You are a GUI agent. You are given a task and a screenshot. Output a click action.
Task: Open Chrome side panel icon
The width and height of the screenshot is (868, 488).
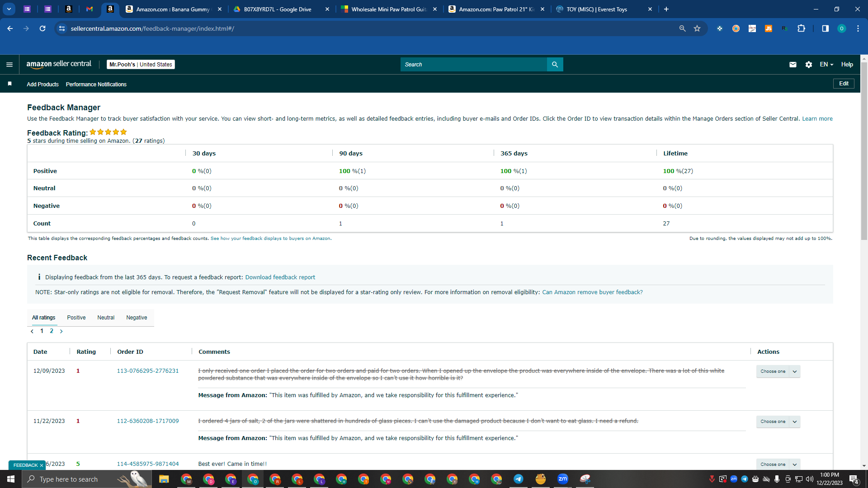point(825,28)
